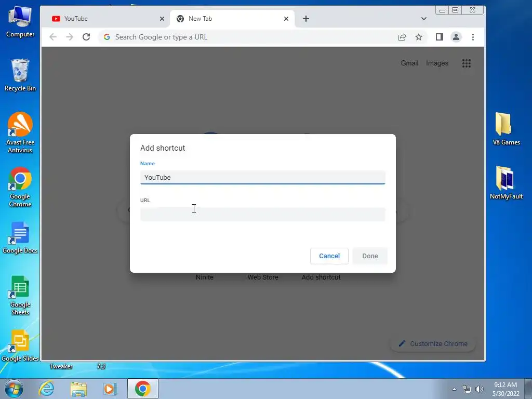Image resolution: width=532 pixels, height=399 pixels.
Task: Select the NotMyFault folder
Action: point(506,182)
